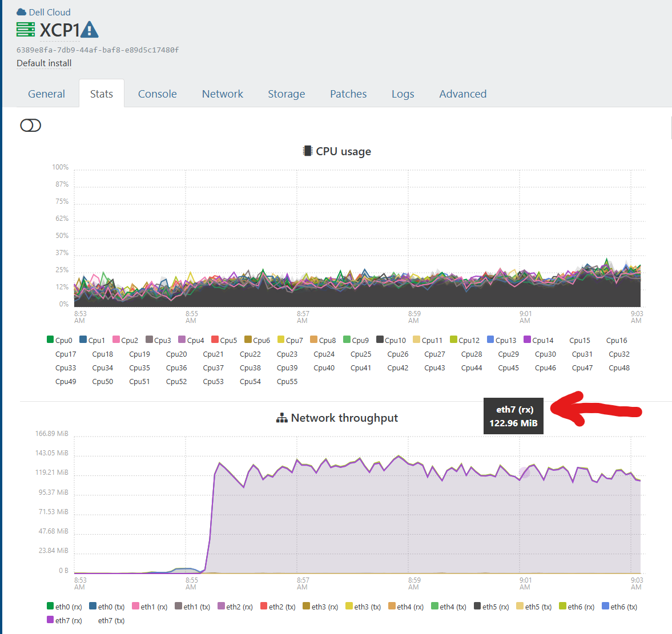This screenshot has height=634, width=672.
Task: Open the Network tab
Action: click(222, 94)
